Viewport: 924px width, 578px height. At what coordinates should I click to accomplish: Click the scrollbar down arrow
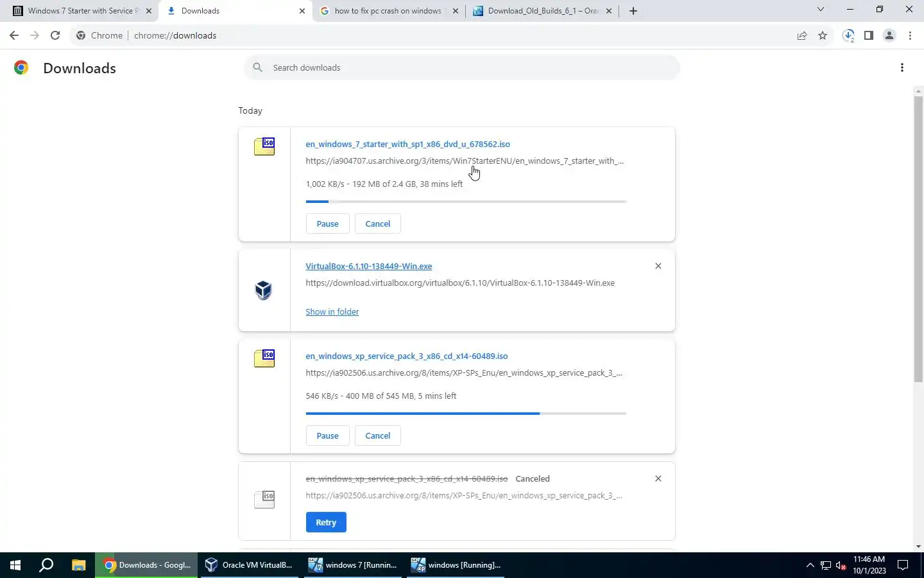tap(918, 547)
